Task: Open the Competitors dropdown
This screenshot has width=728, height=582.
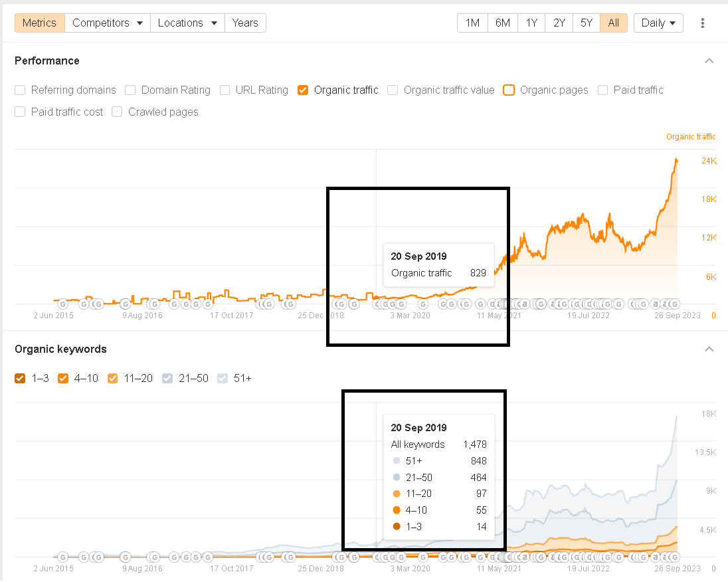Action: coord(108,23)
